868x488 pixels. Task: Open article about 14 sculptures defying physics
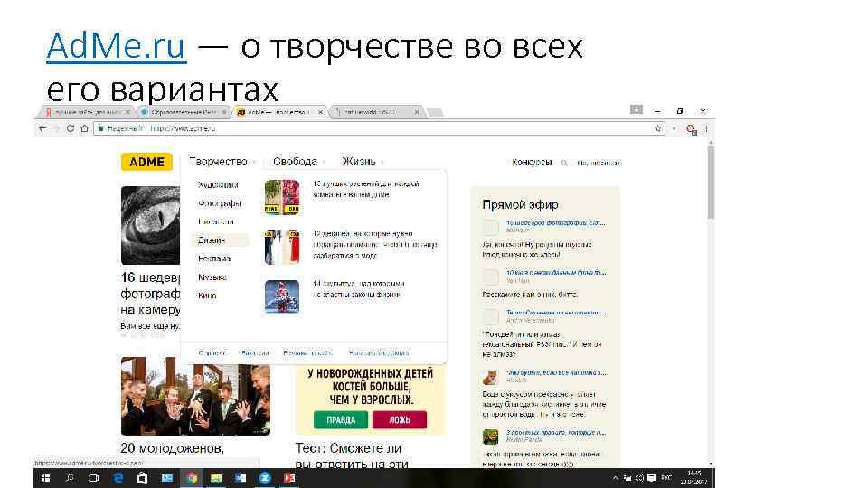pyautogui.click(x=359, y=289)
